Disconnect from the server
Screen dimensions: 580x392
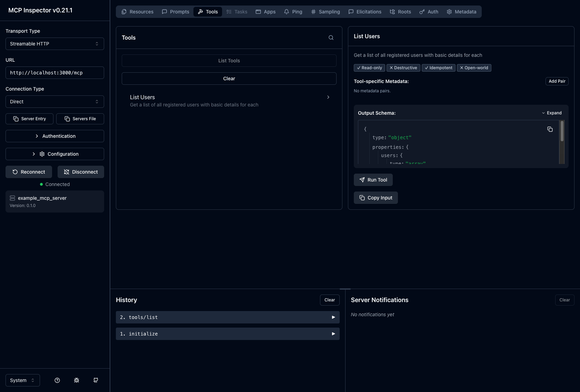[x=81, y=172]
